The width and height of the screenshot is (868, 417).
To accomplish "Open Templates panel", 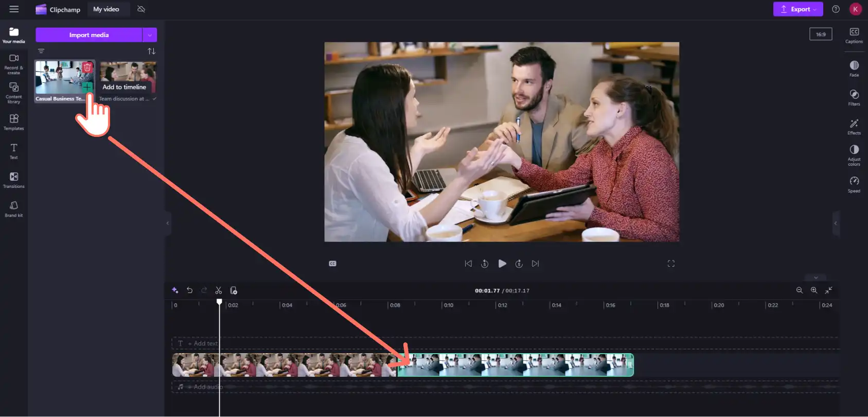I will pyautogui.click(x=14, y=122).
